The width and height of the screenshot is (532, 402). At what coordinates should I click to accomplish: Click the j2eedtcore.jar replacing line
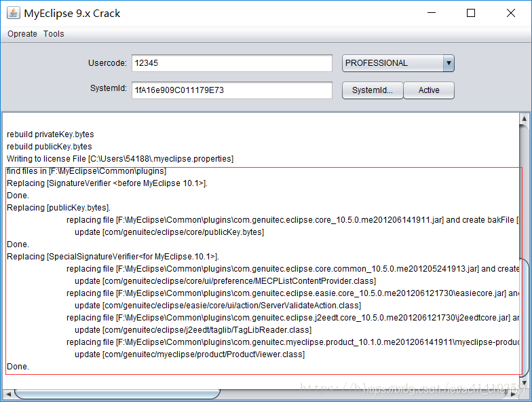point(292,318)
